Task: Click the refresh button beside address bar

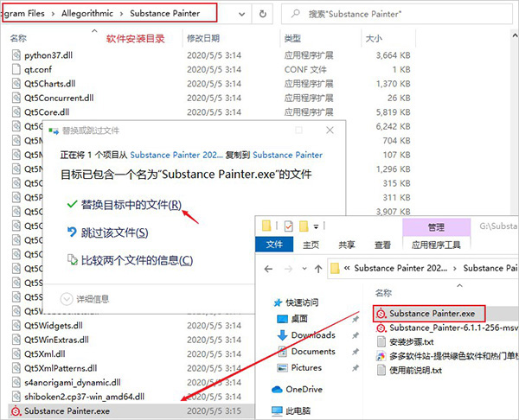Action: coord(262,14)
